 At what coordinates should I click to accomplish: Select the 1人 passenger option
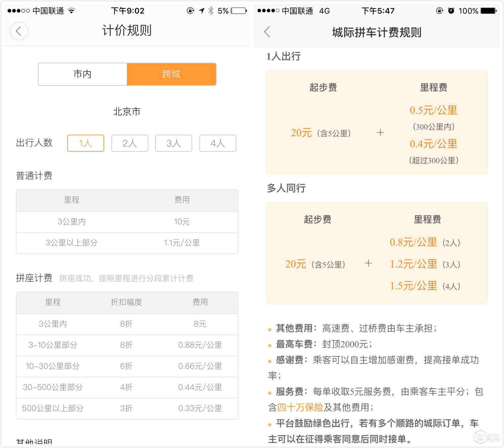click(85, 143)
